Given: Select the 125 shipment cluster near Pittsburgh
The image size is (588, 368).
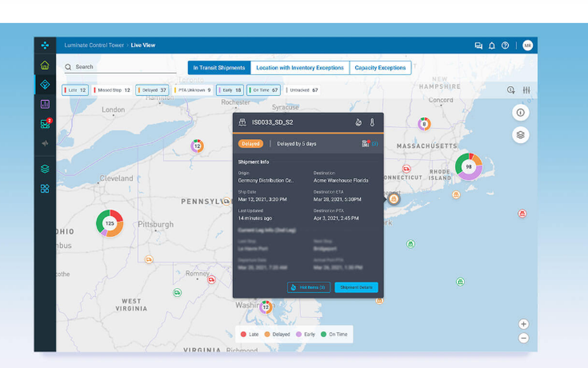Looking at the screenshot, I should point(109,223).
